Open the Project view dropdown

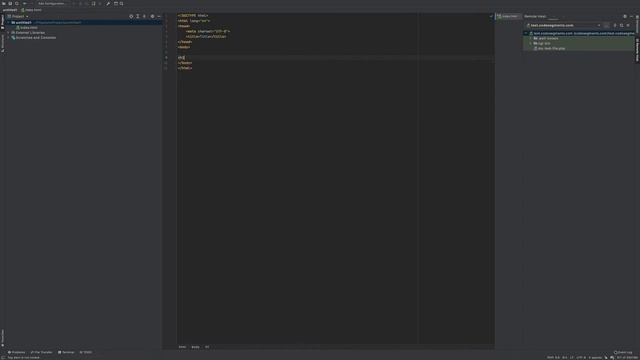coord(18,16)
